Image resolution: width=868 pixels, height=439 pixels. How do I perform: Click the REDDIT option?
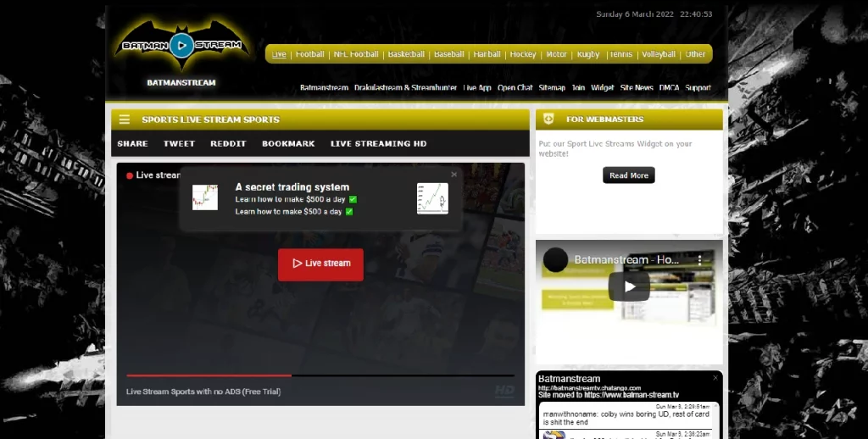tap(228, 143)
